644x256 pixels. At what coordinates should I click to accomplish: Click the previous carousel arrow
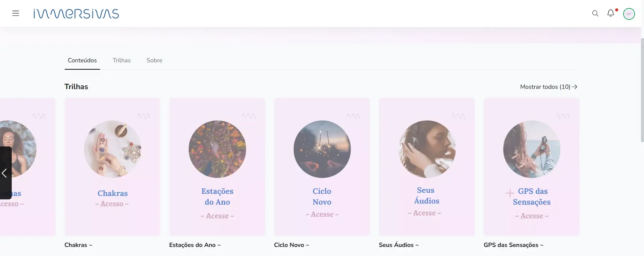pos(5,173)
